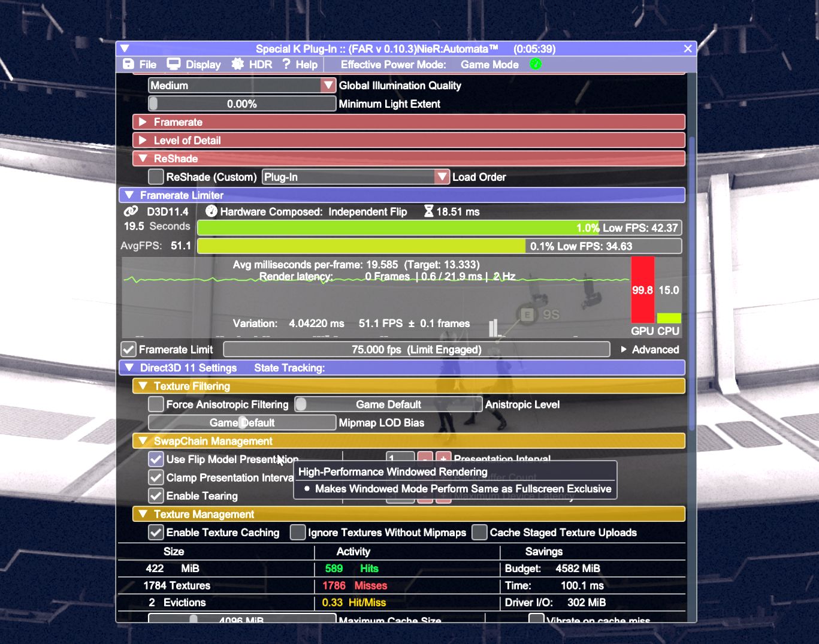819x644 pixels.
Task: Check Ignore Textures Without Mipmaps
Action: [x=298, y=532]
